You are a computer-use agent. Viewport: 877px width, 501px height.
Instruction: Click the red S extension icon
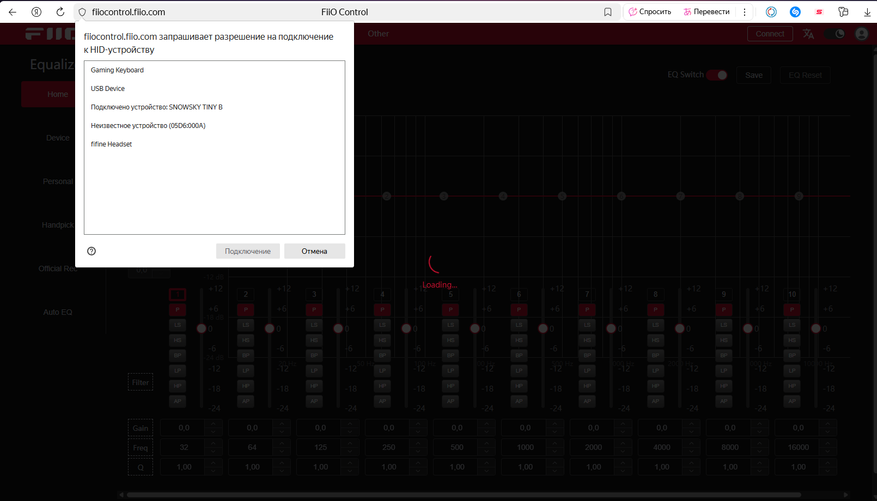point(819,12)
